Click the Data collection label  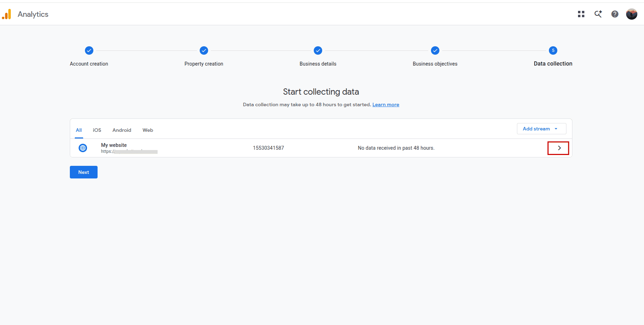pyautogui.click(x=553, y=64)
